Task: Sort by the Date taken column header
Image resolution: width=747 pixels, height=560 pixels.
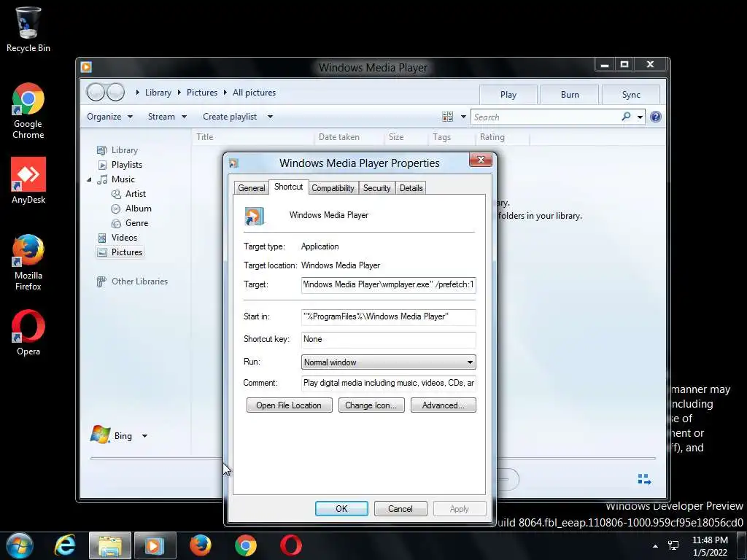Action: 339,137
